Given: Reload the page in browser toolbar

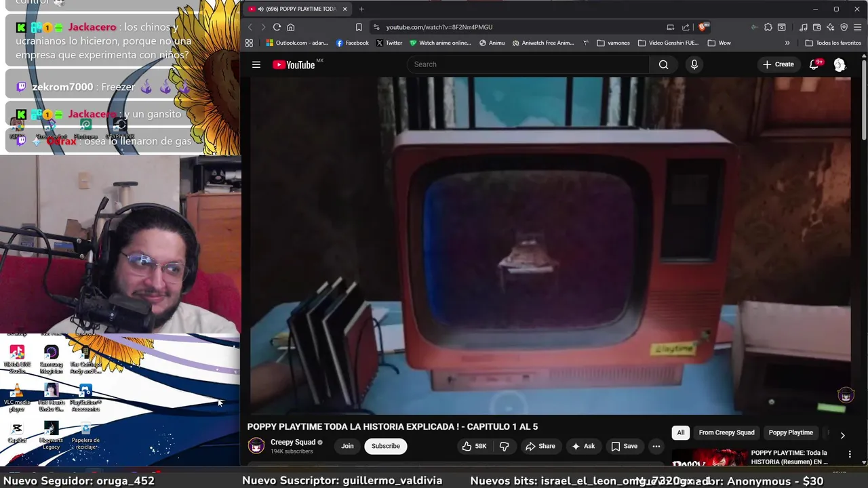Looking at the screenshot, I should point(277,27).
